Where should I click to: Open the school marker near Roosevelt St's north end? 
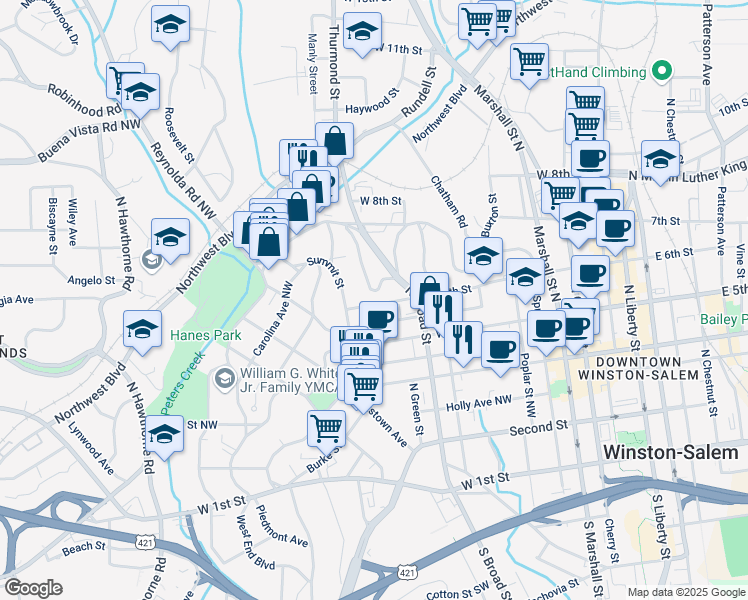pos(170,24)
